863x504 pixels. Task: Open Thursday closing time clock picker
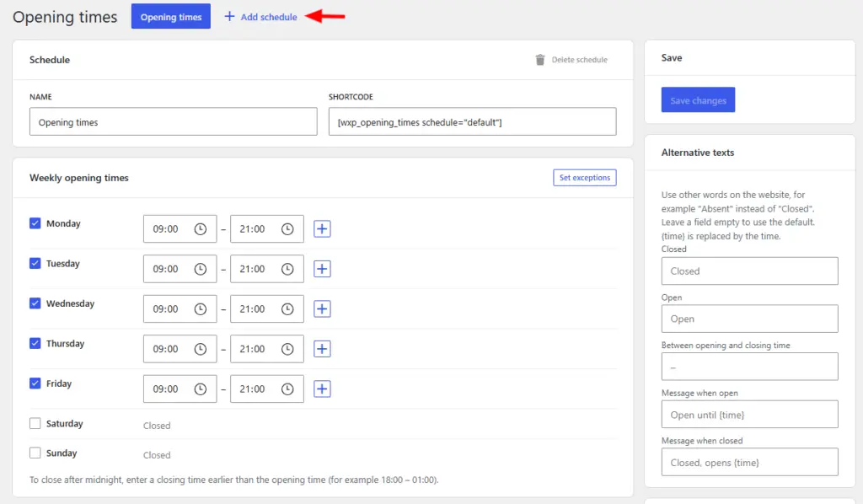coord(287,349)
